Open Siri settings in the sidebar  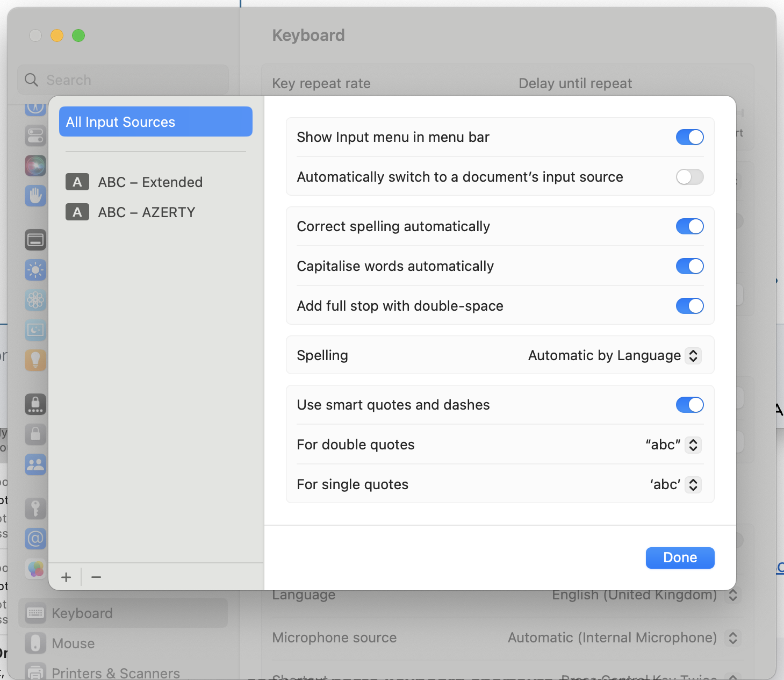(35, 166)
